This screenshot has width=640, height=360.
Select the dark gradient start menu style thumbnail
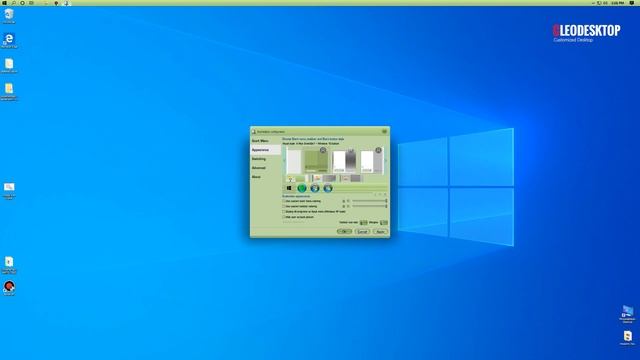click(344, 160)
